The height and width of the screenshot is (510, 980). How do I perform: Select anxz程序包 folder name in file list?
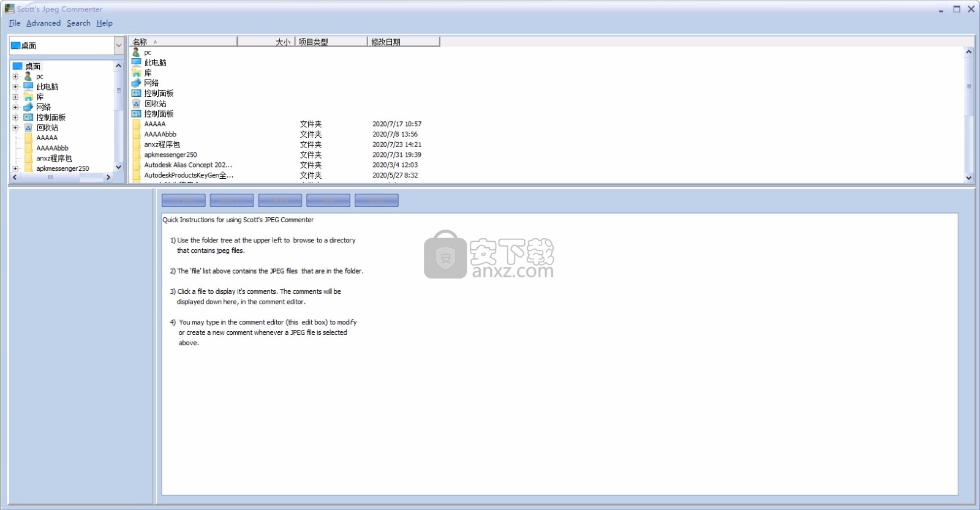(x=162, y=144)
